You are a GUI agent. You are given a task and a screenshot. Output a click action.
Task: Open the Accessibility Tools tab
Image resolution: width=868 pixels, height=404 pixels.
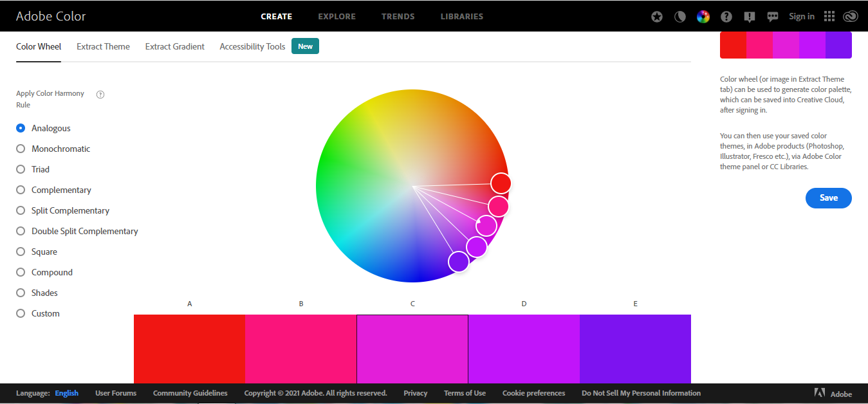tap(252, 46)
